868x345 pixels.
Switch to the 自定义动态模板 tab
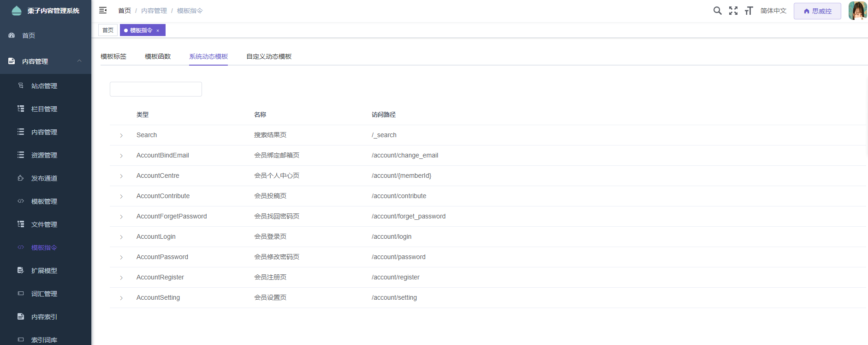(268, 56)
